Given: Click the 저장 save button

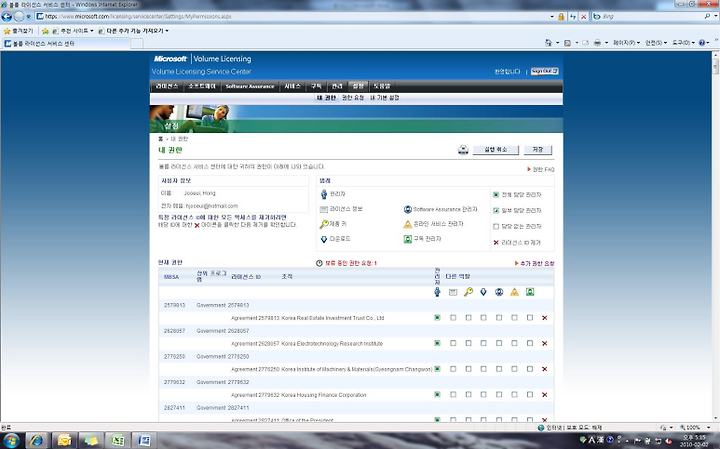Looking at the screenshot, I should [538, 150].
